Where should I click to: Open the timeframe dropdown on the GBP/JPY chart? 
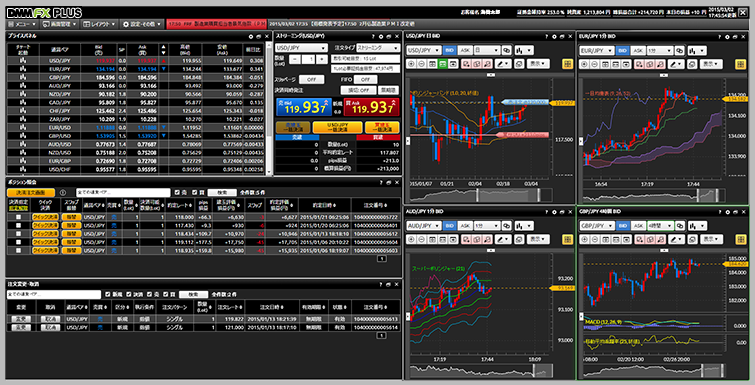pyautogui.click(x=660, y=226)
